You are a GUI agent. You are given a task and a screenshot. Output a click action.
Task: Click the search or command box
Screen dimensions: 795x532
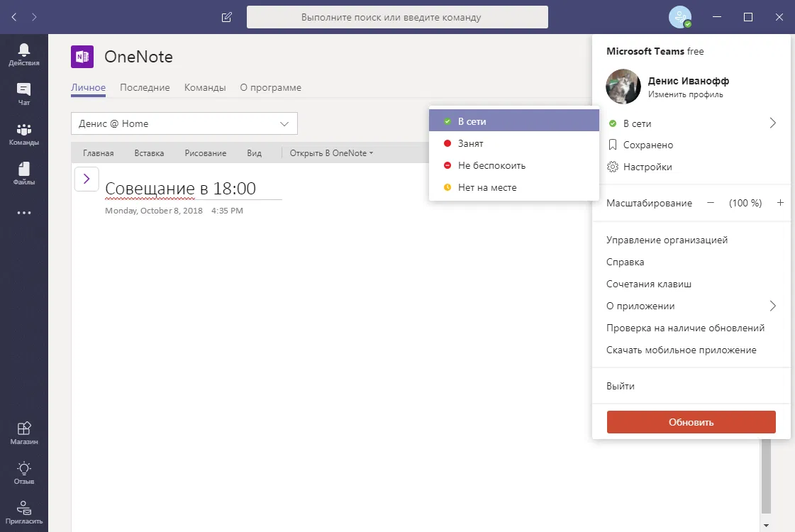397,17
